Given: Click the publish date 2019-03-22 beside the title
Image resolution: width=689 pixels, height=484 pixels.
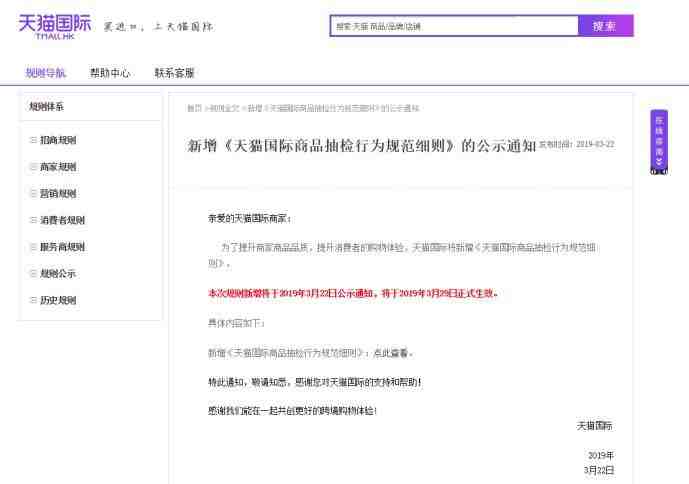Looking at the screenshot, I should click(x=595, y=144).
